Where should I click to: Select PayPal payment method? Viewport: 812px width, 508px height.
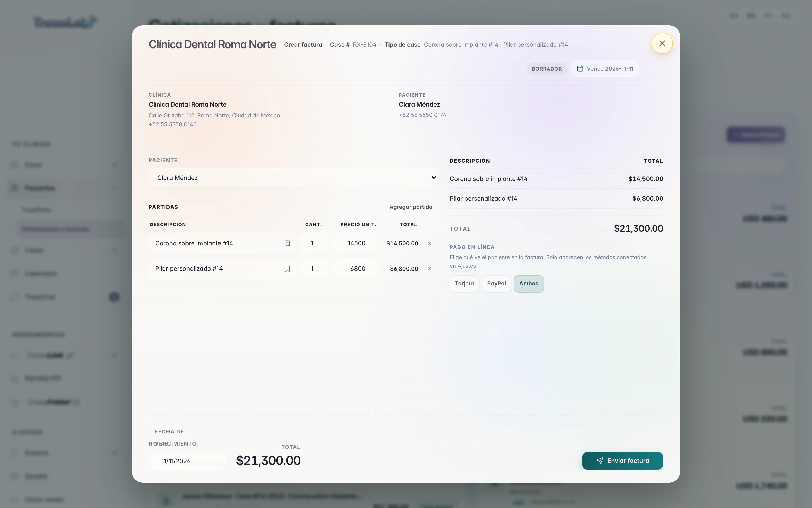[x=497, y=283]
